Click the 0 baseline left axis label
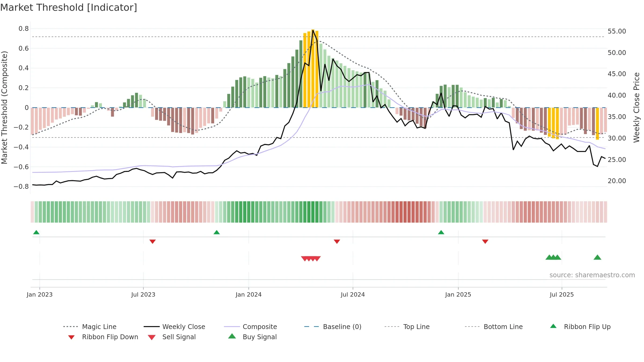This screenshot has height=362, width=644. (27, 108)
